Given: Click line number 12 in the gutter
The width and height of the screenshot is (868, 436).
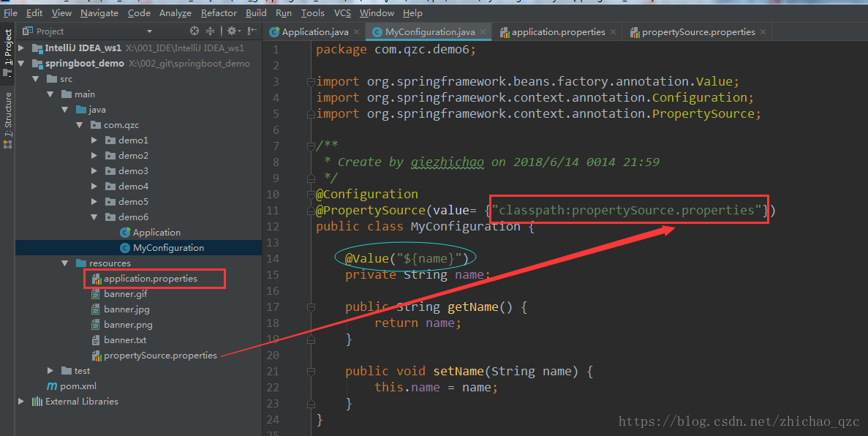Looking at the screenshot, I should coord(273,226).
